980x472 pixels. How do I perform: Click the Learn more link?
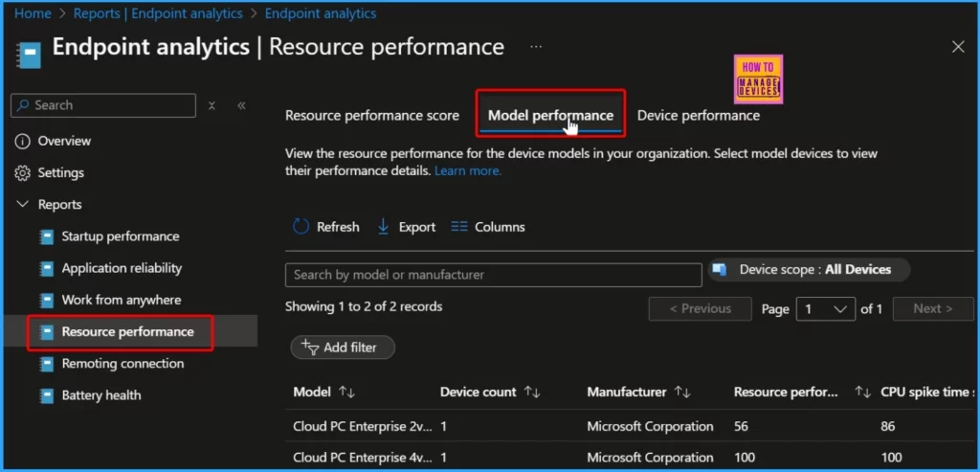(468, 170)
